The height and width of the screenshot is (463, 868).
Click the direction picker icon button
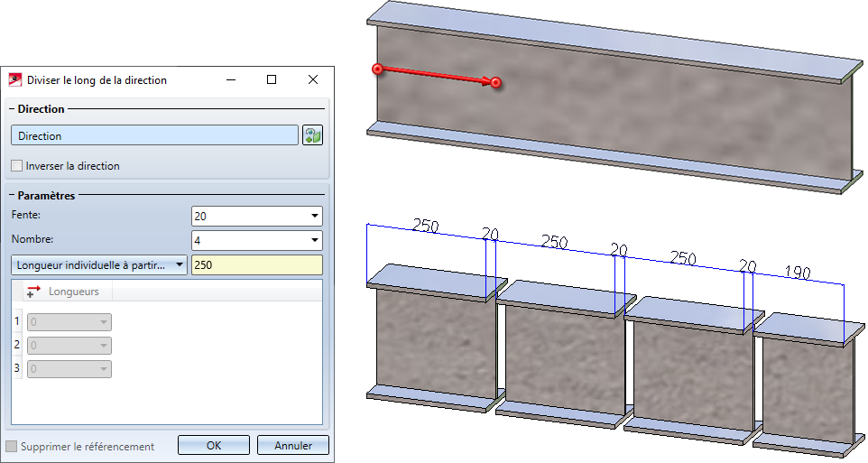click(x=312, y=135)
